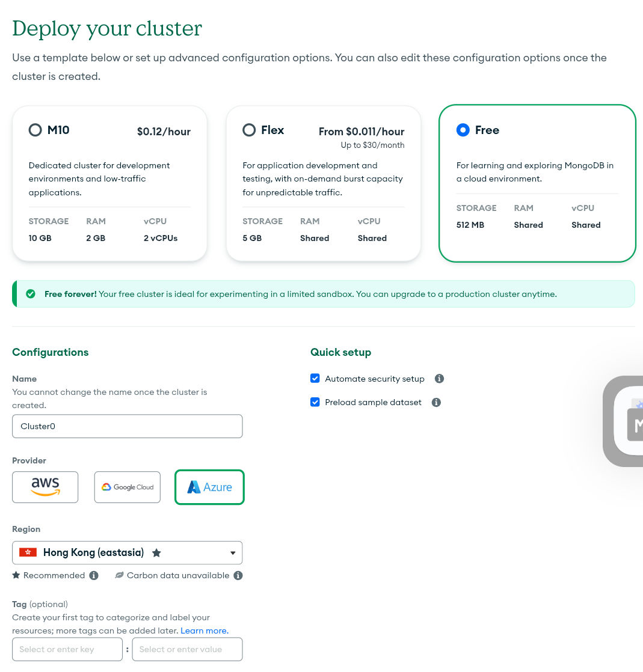Open the tag key select field

67,649
